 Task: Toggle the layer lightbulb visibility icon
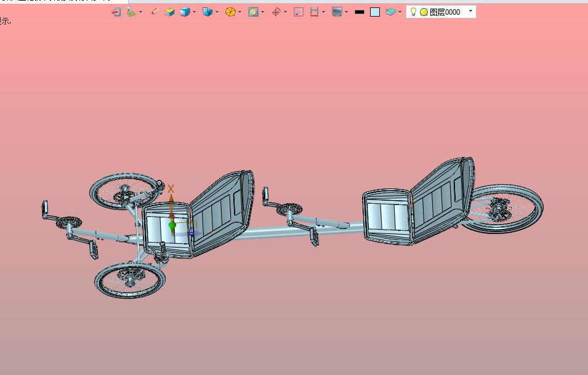coord(413,12)
